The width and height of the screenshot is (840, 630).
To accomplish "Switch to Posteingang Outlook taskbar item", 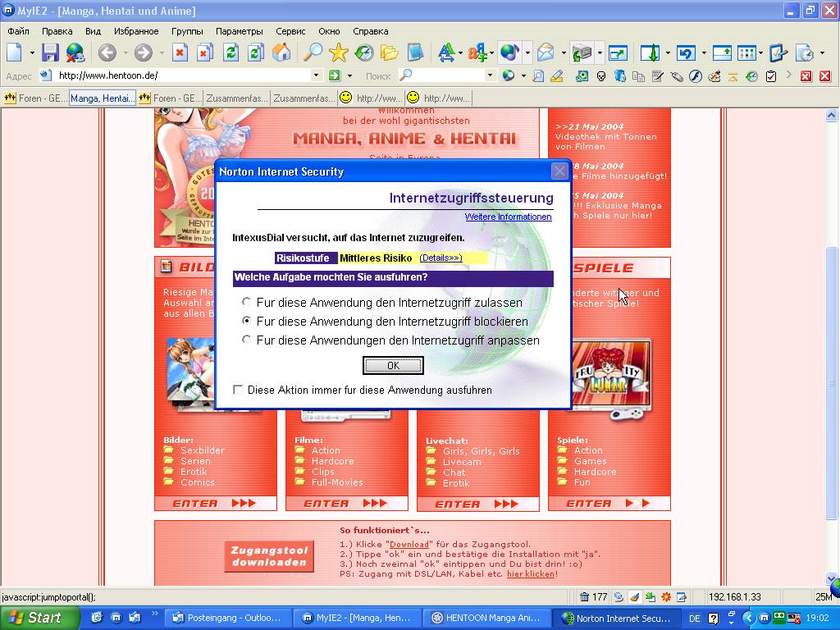I will click(x=227, y=618).
